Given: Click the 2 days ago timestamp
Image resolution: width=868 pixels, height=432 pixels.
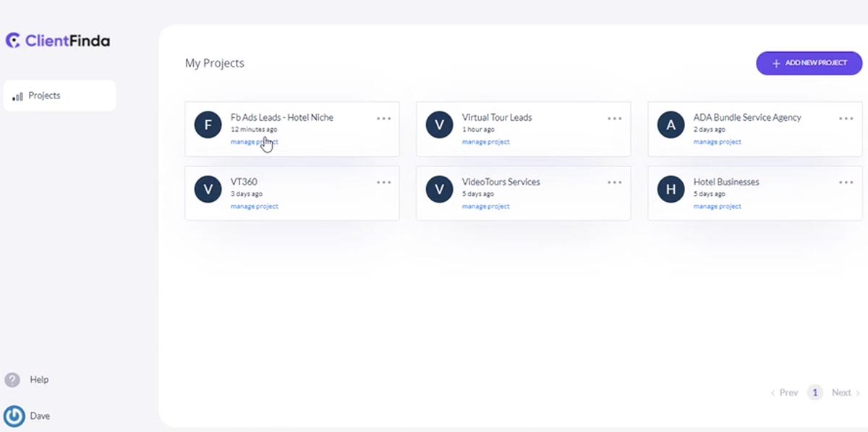Looking at the screenshot, I should (x=710, y=130).
